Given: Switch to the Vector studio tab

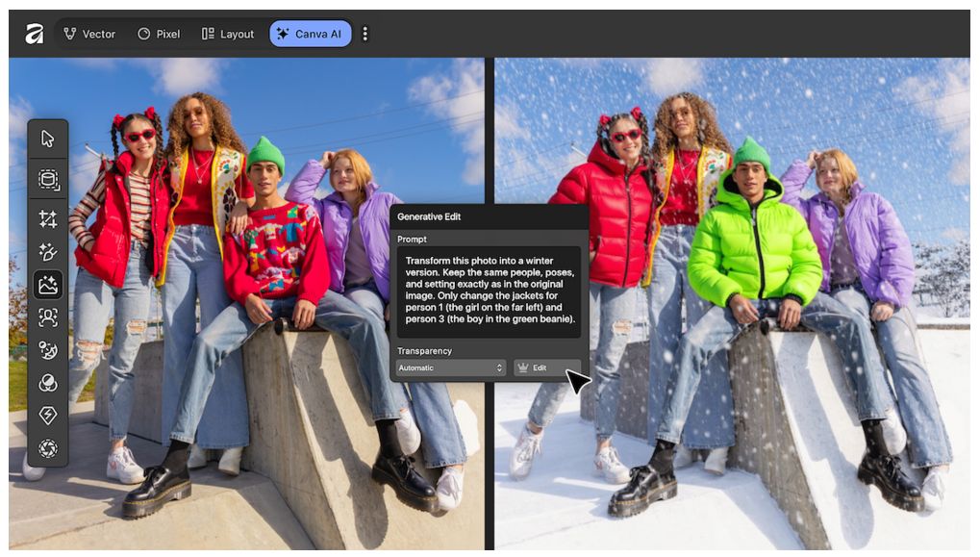Looking at the screenshot, I should pyautogui.click(x=89, y=34).
